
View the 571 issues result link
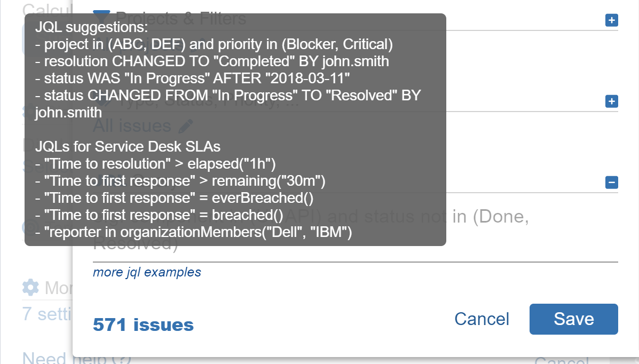click(143, 324)
